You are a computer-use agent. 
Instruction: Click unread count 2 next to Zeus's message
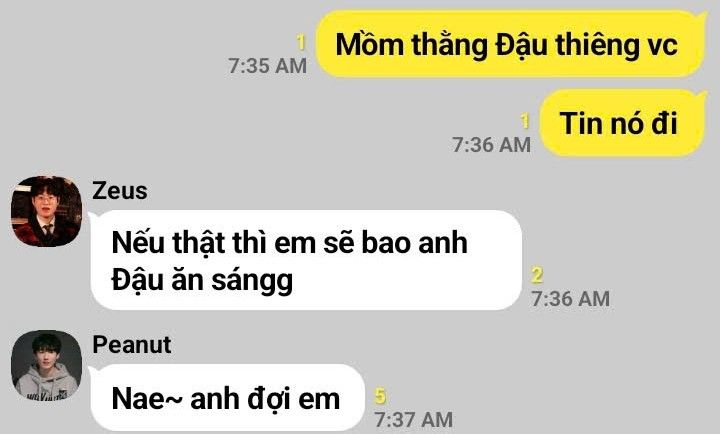537,275
